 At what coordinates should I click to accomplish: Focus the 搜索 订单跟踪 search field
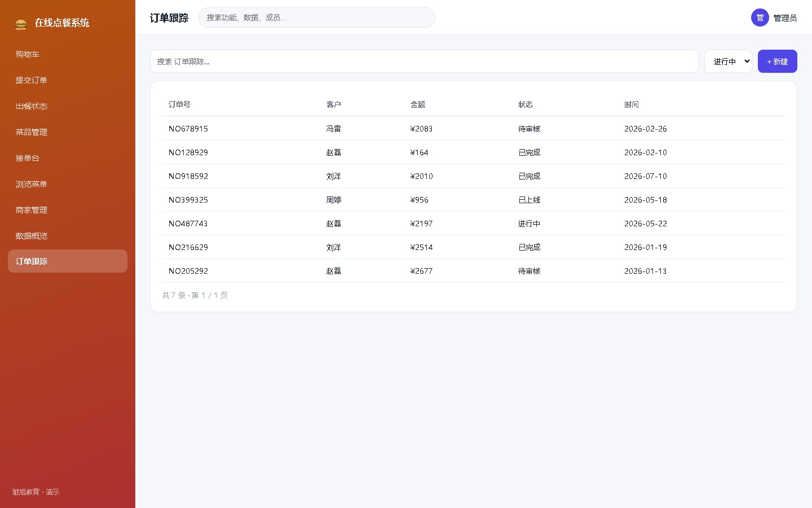[x=424, y=62]
